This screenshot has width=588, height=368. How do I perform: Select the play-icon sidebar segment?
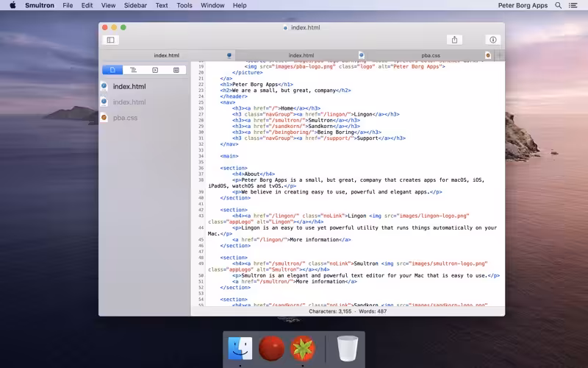[x=155, y=70]
